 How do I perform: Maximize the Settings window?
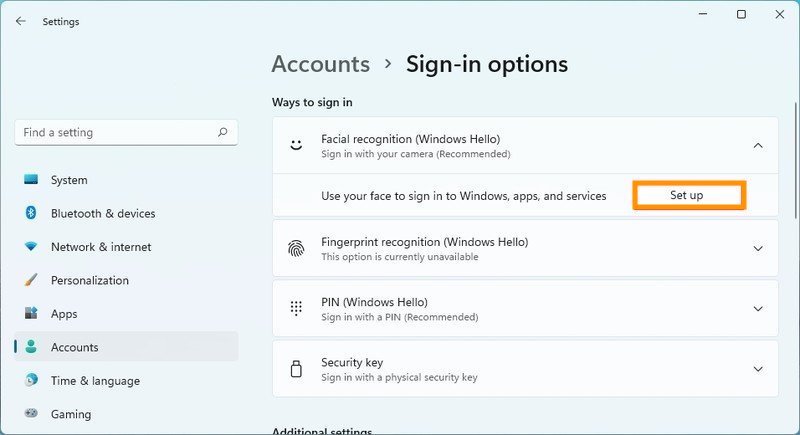tap(741, 14)
